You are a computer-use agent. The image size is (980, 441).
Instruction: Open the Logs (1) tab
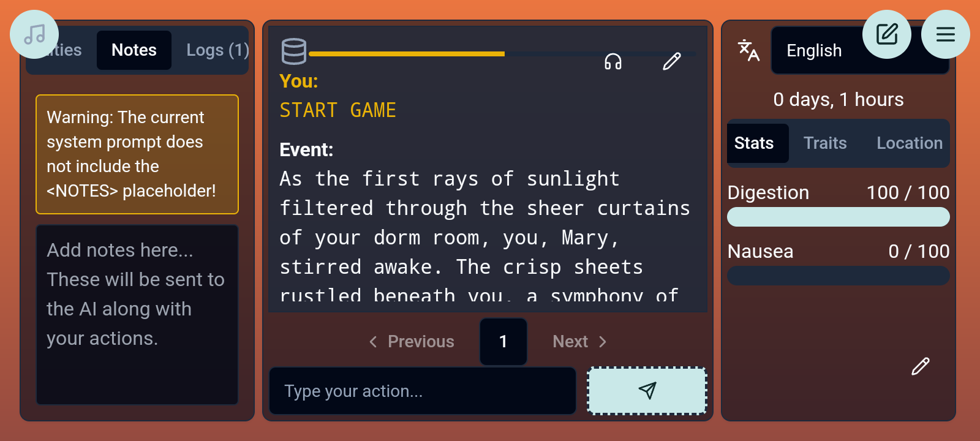pyautogui.click(x=217, y=50)
